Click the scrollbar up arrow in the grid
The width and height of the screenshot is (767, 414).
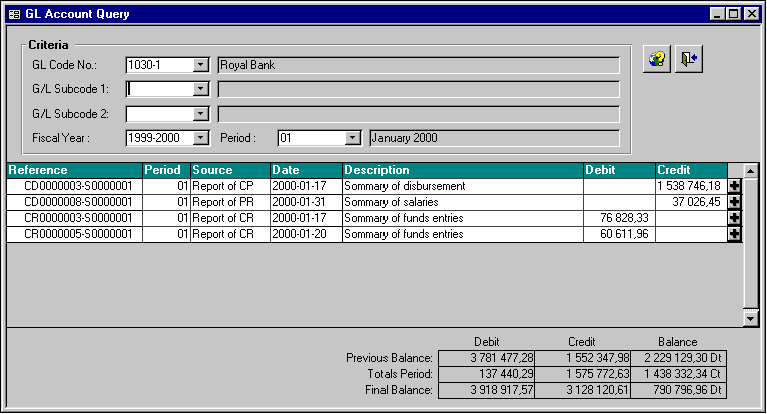click(x=751, y=171)
